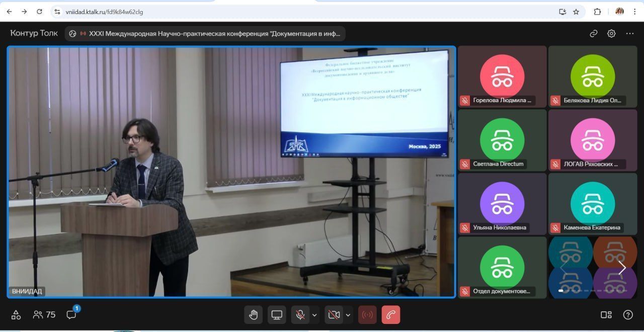Raise hand in the meeting
Screen dimensions: 644x332
253,315
